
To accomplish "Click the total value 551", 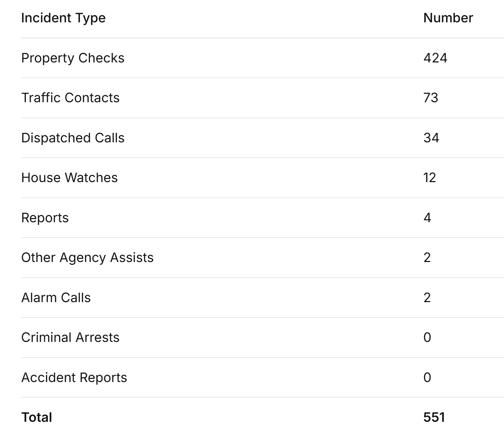I will (x=434, y=418).
